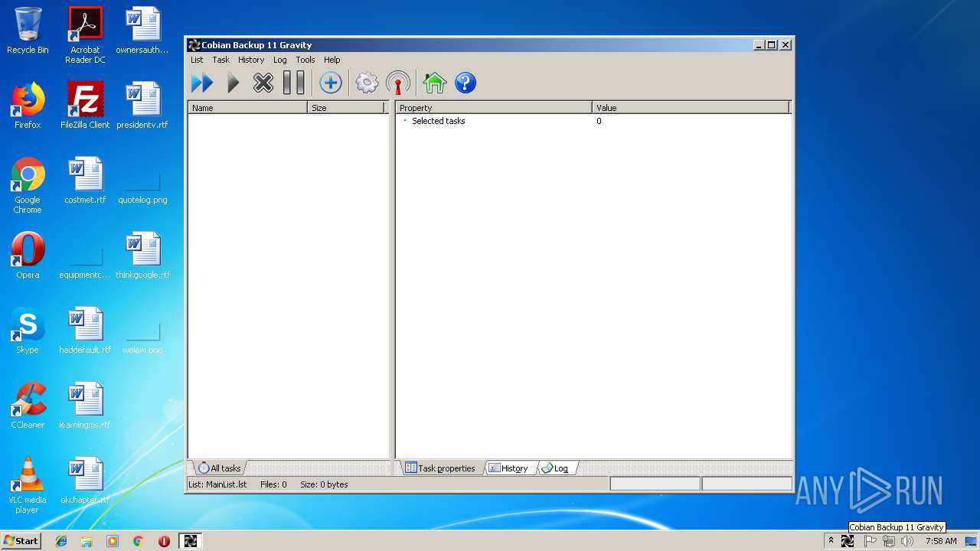Abort the running backup with the X icon

click(263, 83)
